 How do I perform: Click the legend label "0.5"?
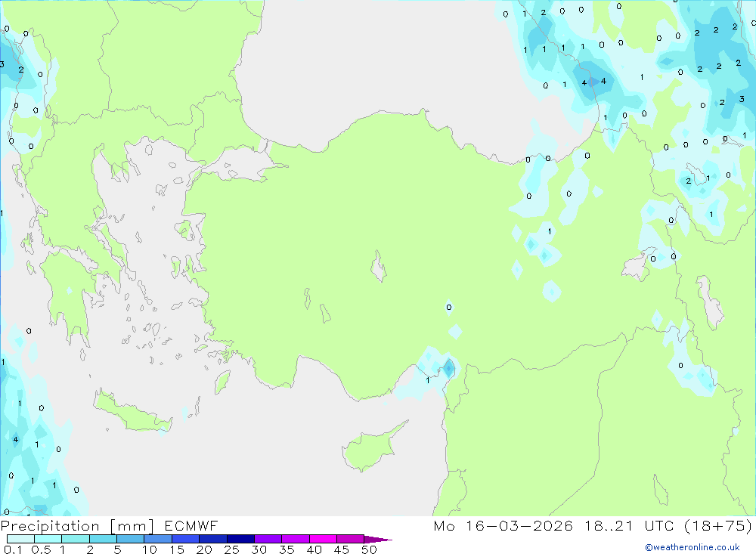[x=41, y=549]
